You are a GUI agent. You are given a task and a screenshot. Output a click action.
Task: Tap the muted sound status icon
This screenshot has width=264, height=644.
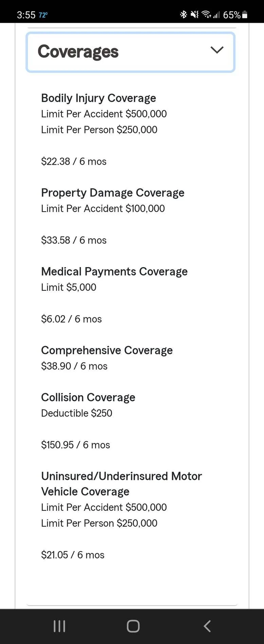pyautogui.click(x=194, y=15)
